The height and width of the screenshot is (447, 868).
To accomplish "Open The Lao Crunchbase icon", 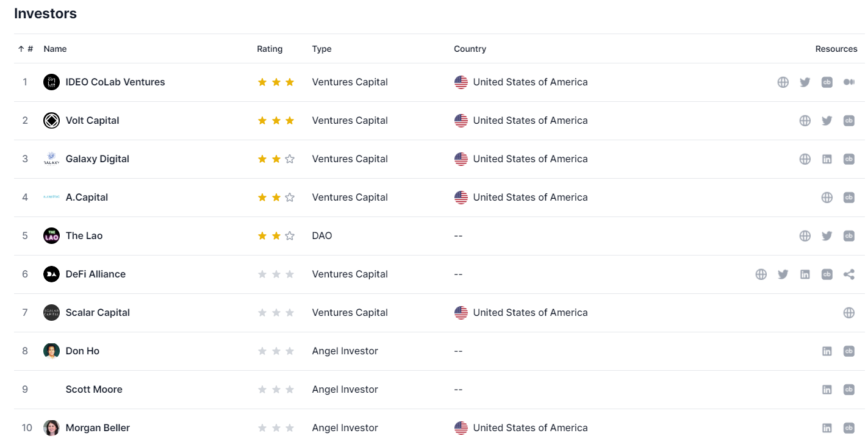I will pyautogui.click(x=848, y=236).
